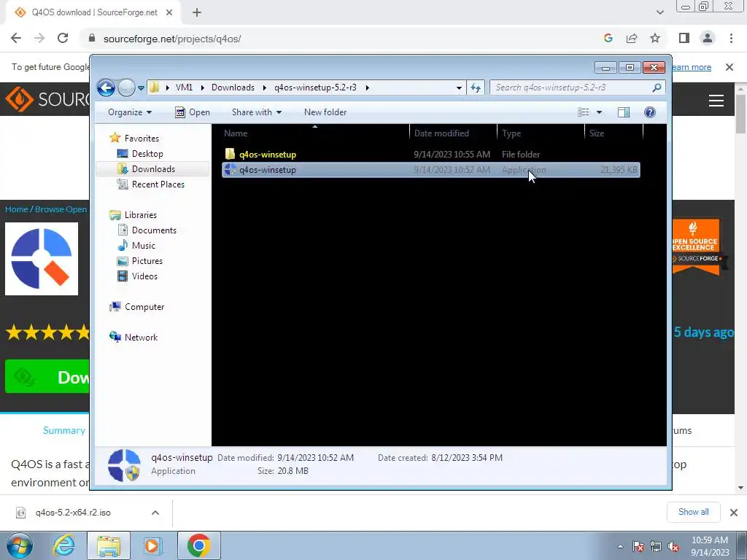747x560 pixels.
Task: Click the q4os-winsetup icon in details pane
Action: tap(124, 464)
